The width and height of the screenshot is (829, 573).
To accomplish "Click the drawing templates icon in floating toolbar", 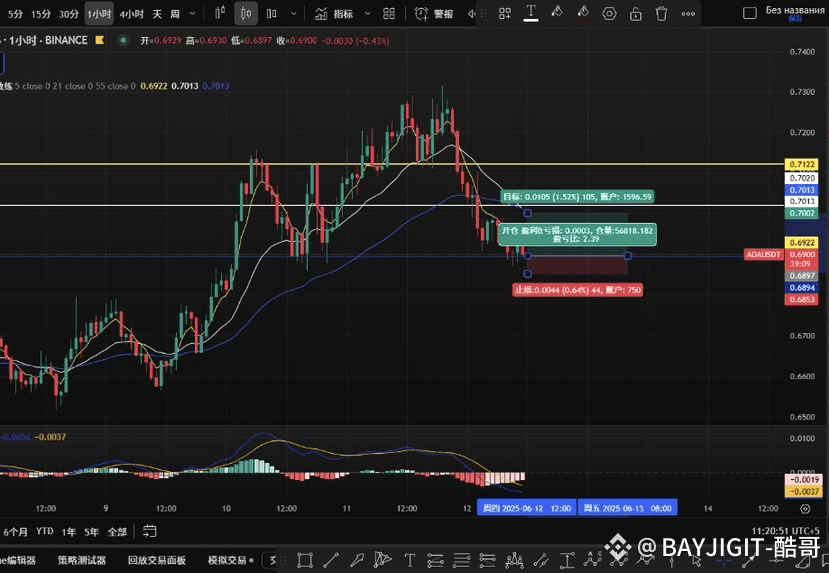I will [x=505, y=14].
